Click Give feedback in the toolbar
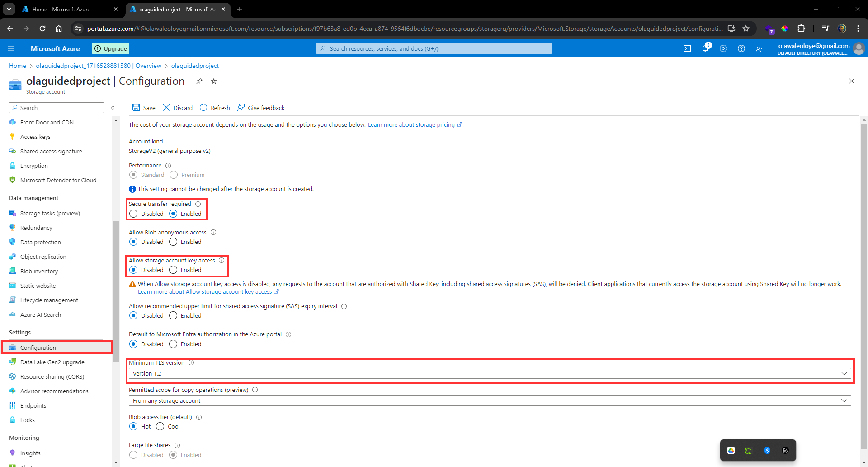The image size is (868, 467). tap(261, 108)
